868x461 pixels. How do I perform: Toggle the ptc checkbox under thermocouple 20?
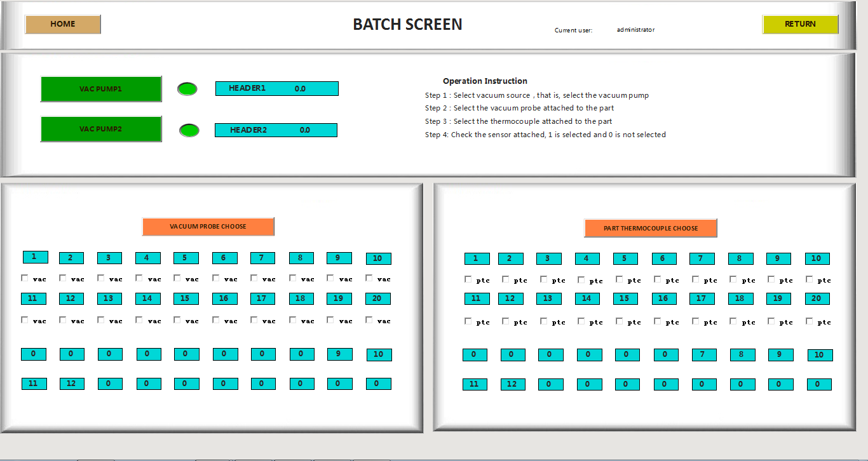810,321
